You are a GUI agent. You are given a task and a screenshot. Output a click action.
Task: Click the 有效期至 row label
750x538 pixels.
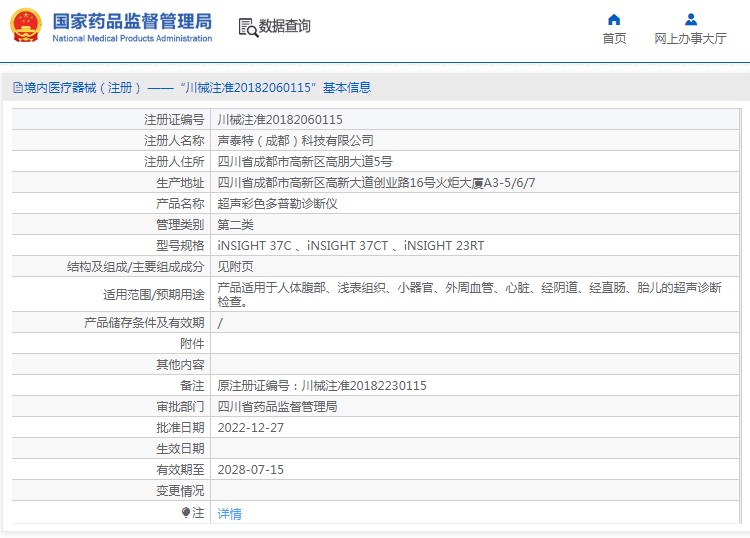coord(180,470)
